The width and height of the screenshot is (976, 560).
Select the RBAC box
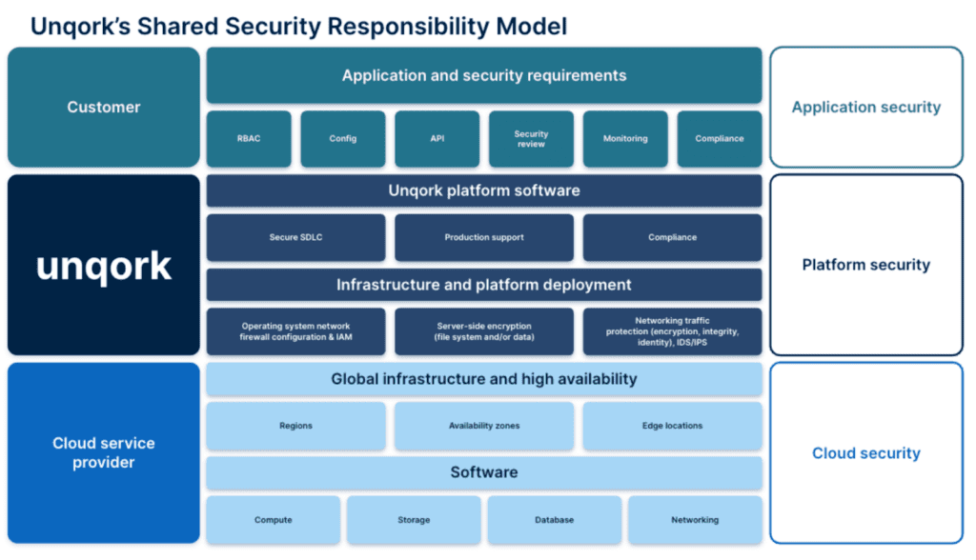tap(249, 139)
